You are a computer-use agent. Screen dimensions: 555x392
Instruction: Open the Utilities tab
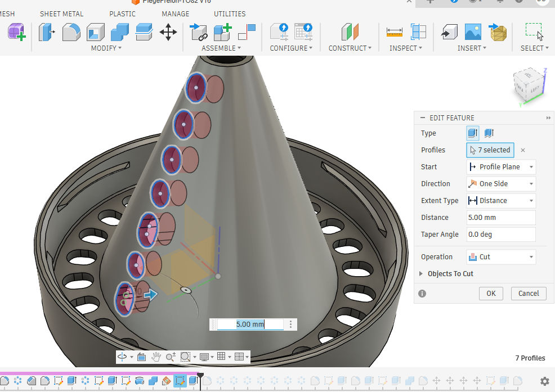(230, 13)
